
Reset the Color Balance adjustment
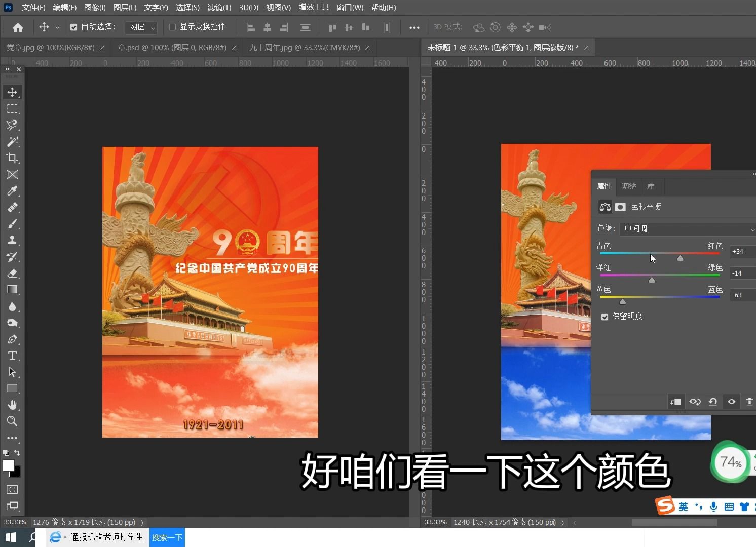point(713,401)
